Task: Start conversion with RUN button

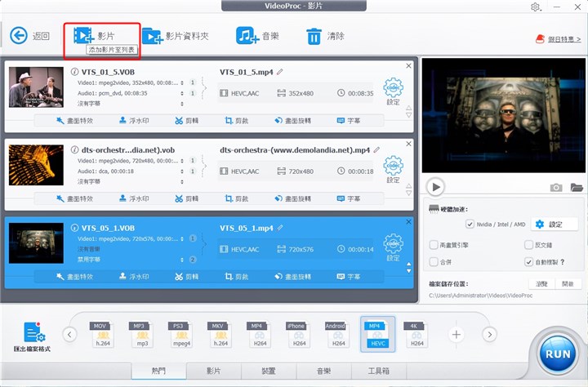Action: coord(558,354)
